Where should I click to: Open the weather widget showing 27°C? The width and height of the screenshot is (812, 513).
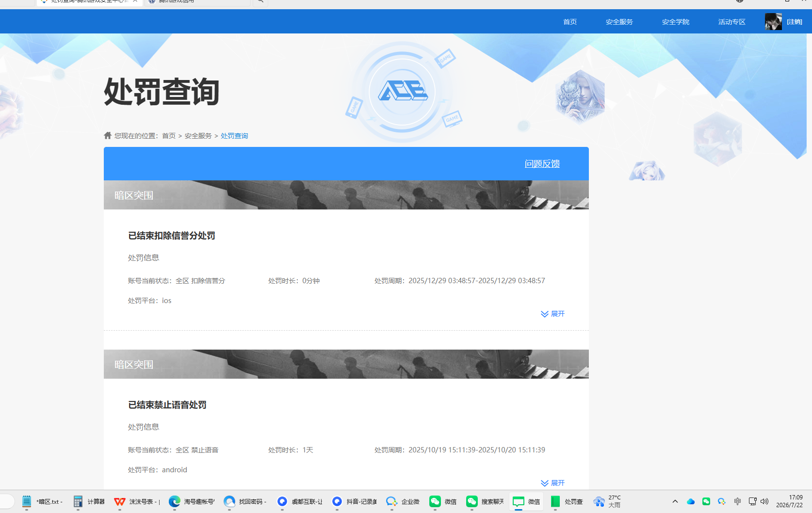[608, 501]
